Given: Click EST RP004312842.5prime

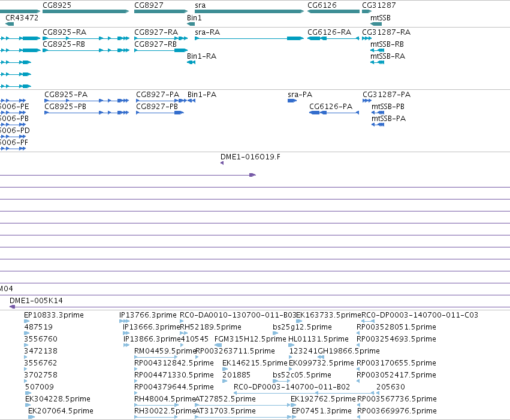Looking at the screenshot, I should (x=174, y=363).
